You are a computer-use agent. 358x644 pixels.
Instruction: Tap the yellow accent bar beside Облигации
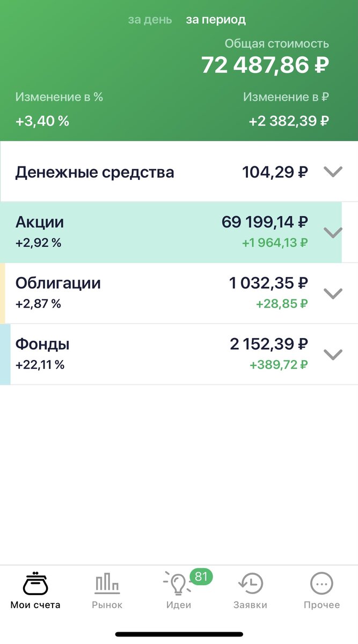pyautogui.click(x=2, y=293)
